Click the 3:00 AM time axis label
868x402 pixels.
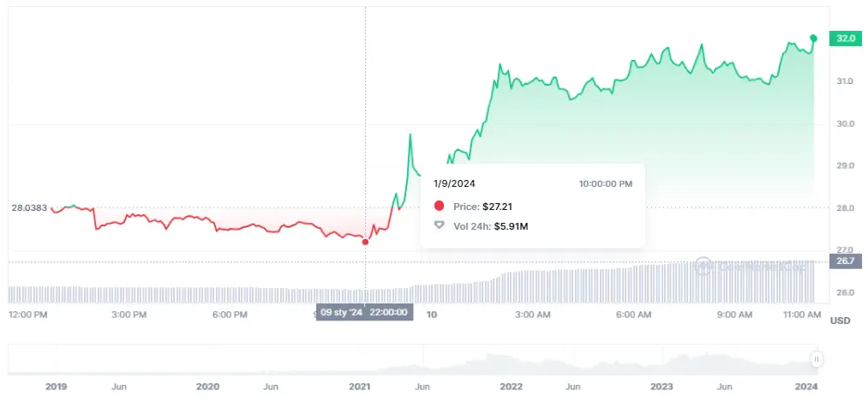click(x=532, y=315)
